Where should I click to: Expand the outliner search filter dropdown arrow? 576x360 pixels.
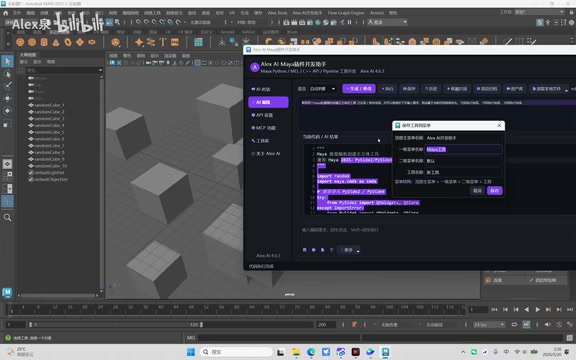(100, 70)
